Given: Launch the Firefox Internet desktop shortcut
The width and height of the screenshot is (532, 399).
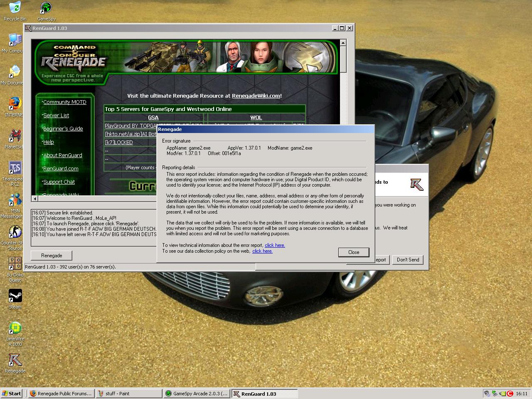Looking at the screenshot, I should point(15,103).
